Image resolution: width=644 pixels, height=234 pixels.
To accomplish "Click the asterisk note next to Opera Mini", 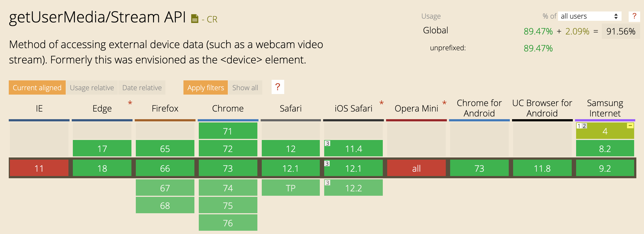I will 444,103.
